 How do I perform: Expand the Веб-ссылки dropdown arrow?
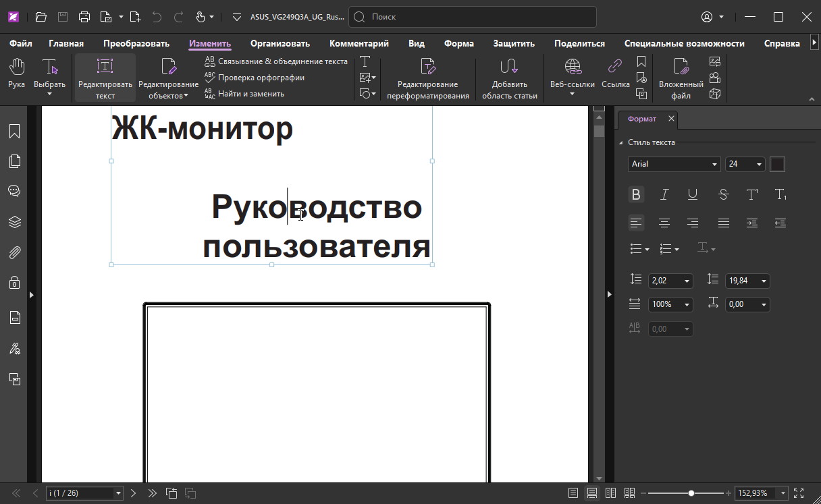pos(572,94)
